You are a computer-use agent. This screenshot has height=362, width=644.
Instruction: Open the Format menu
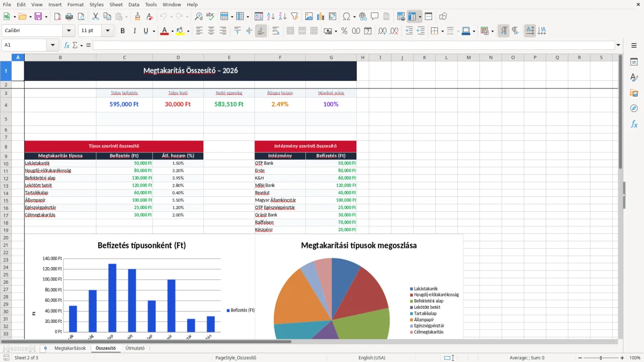tap(75, 4)
